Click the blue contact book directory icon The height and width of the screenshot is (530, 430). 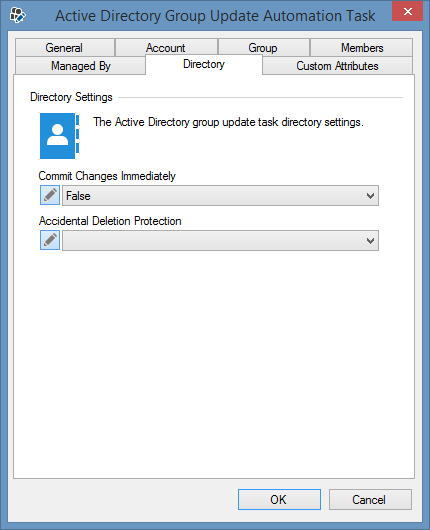pos(59,136)
